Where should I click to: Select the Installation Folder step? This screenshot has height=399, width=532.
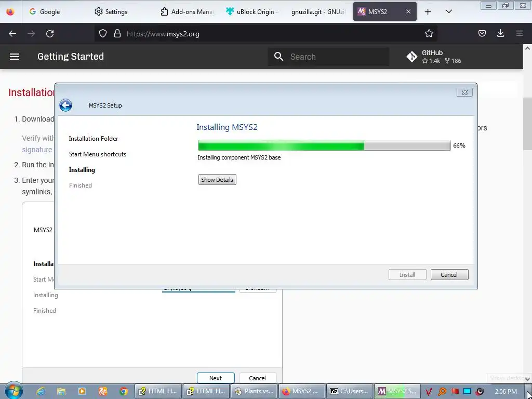point(94,138)
